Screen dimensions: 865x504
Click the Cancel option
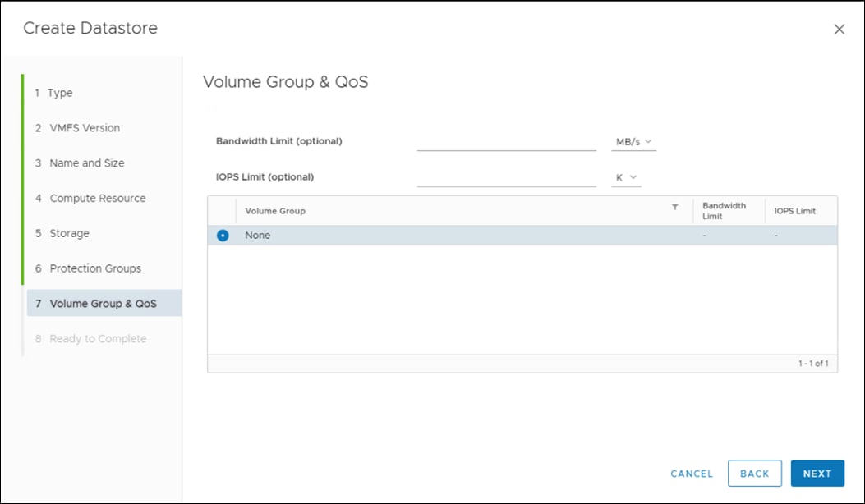(x=690, y=473)
